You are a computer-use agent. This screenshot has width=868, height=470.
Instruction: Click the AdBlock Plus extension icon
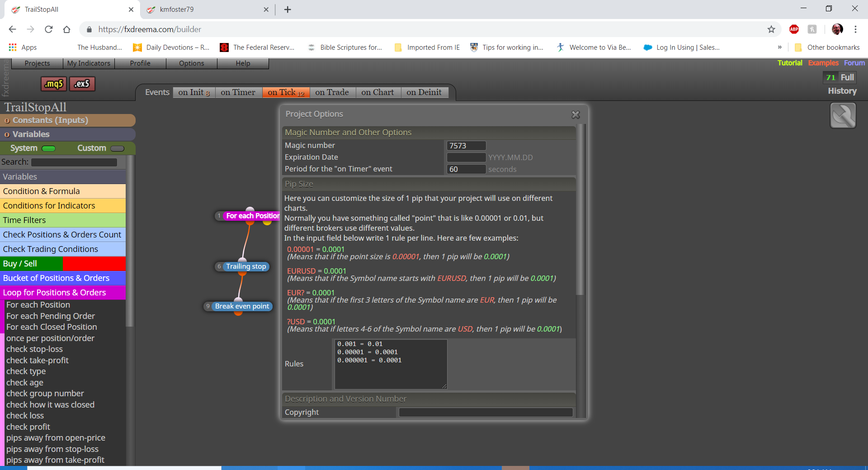[x=794, y=29]
